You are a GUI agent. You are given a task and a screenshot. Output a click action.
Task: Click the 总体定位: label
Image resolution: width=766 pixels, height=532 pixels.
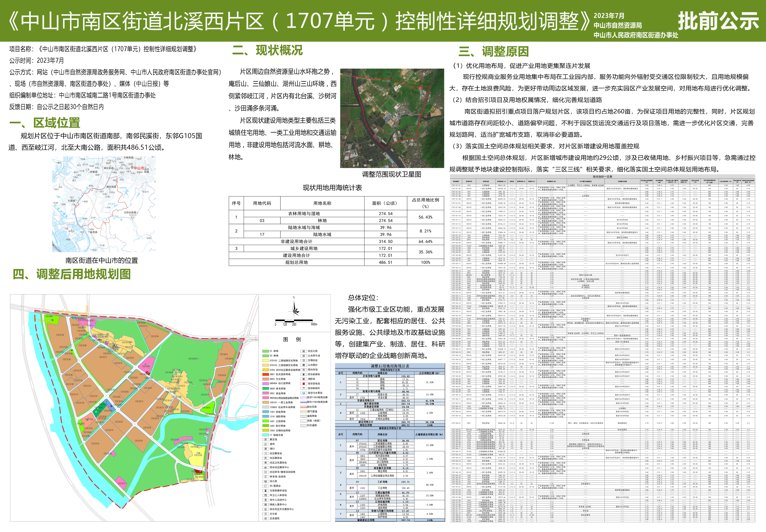point(363,298)
